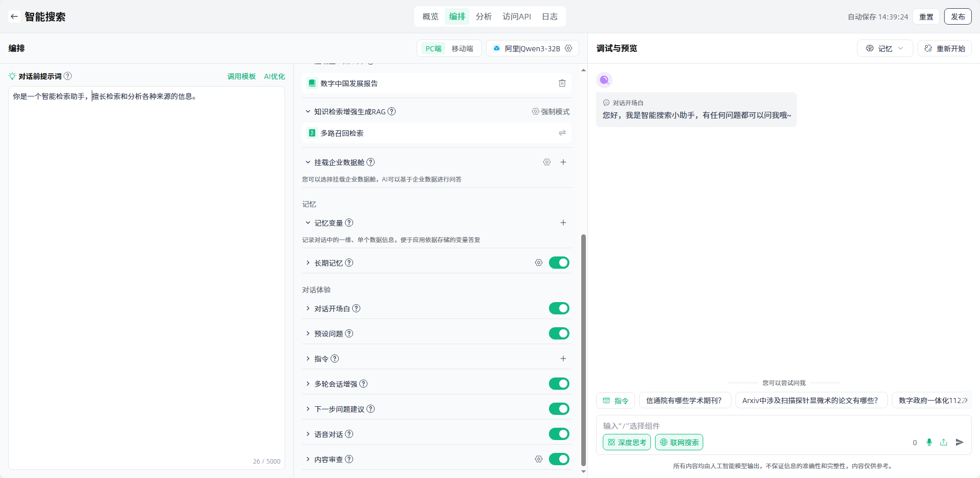
Task: Click the back arrow beside 智能搜索
Action: click(x=14, y=16)
